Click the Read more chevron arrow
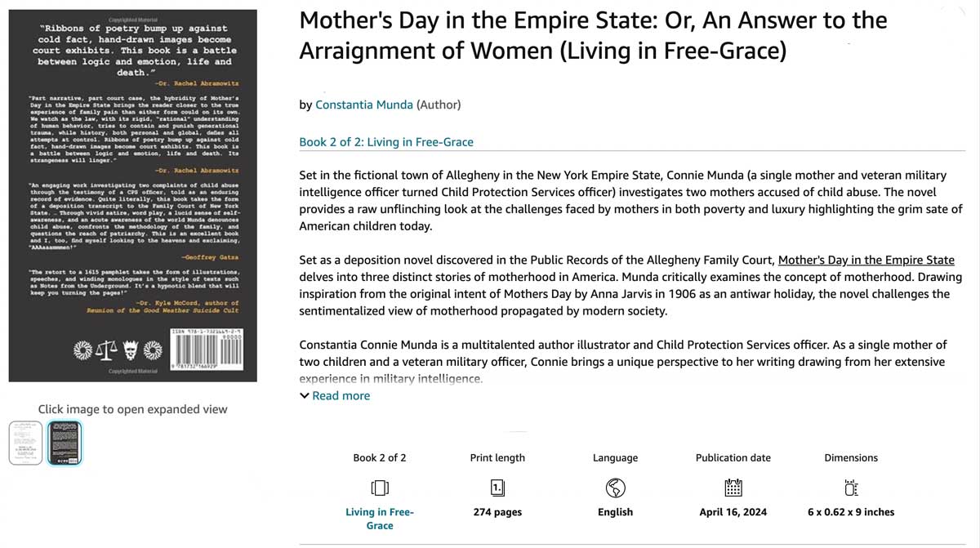980x548 pixels. click(x=305, y=396)
